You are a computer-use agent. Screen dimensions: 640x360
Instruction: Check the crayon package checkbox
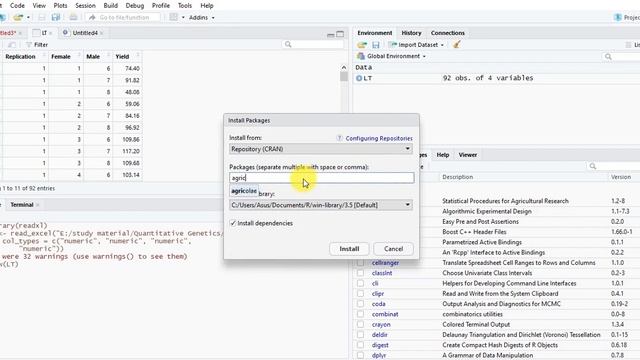[360, 324]
